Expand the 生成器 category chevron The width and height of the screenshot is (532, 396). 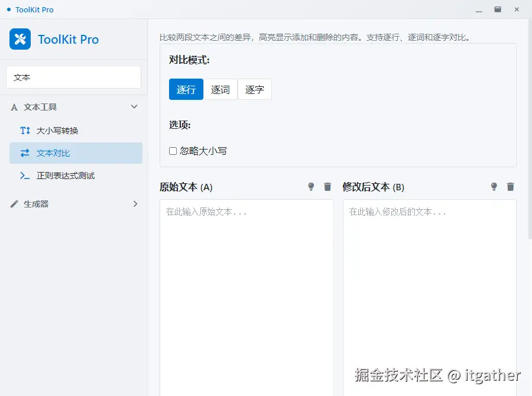click(135, 203)
